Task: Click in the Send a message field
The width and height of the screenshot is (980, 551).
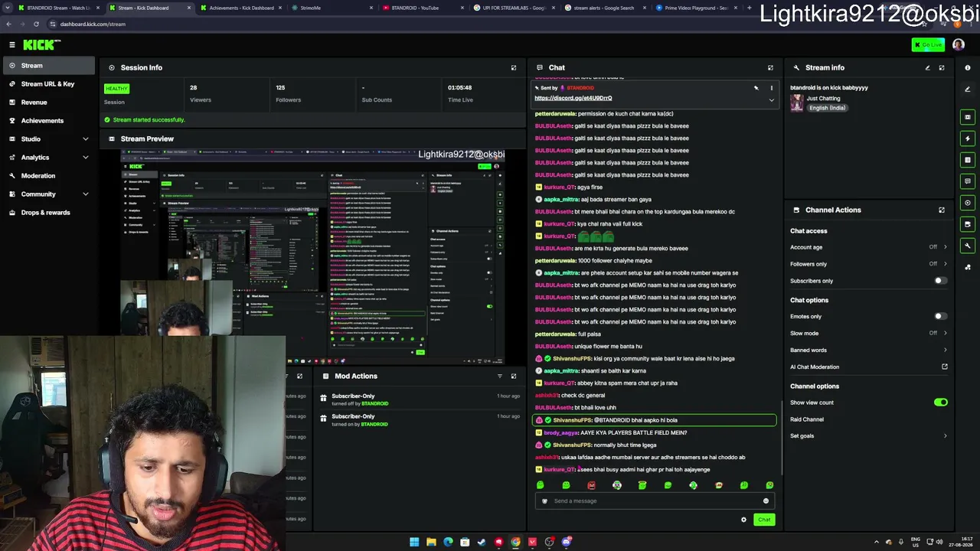Action: point(655,501)
